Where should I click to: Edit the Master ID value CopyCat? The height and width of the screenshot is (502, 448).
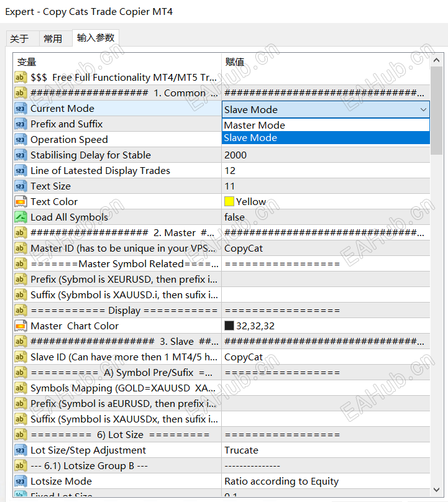326,248
